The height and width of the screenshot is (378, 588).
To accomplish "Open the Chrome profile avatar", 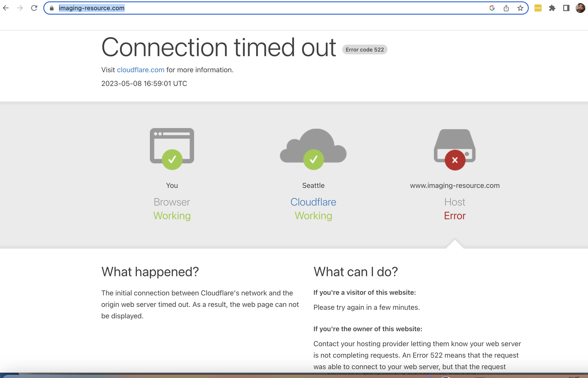I will pyautogui.click(x=580, y=8).
